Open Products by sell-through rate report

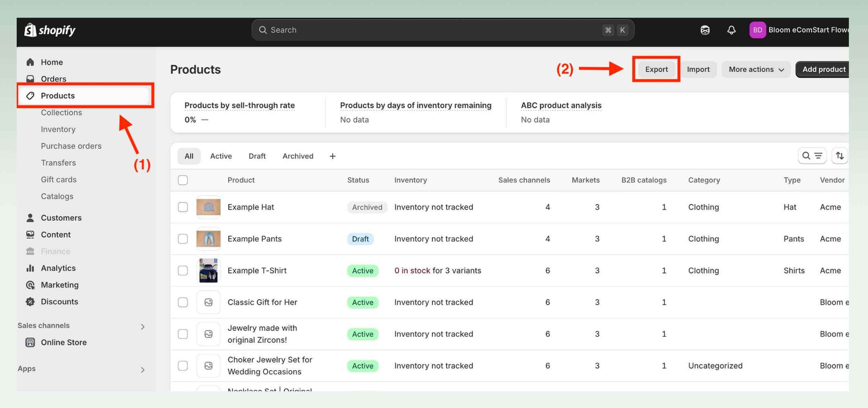240,105
